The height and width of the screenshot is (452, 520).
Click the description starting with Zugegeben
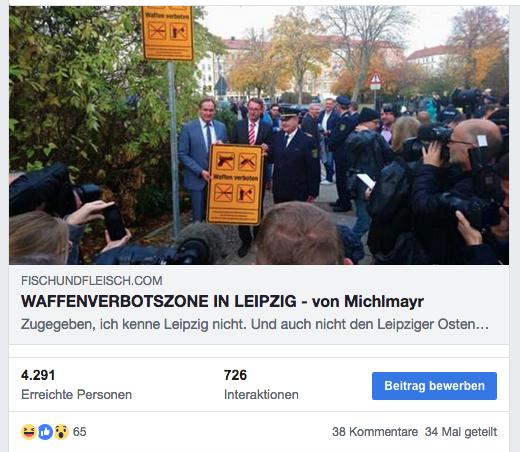tap(255, 324)
